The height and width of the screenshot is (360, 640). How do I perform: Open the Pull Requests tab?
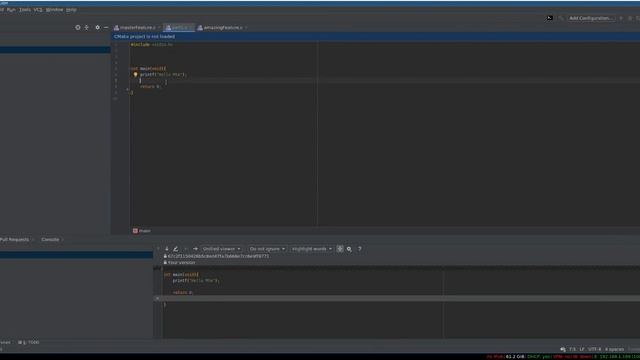tap(14, 240)
